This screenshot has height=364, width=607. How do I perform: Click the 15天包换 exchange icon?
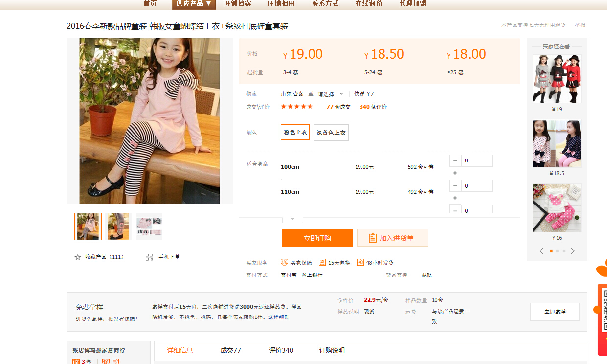point(322,263)
